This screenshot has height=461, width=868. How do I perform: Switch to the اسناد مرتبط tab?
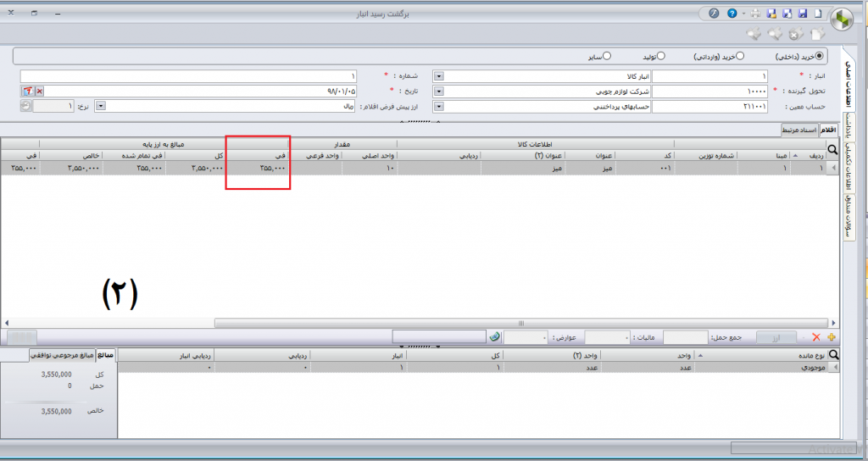799,130
